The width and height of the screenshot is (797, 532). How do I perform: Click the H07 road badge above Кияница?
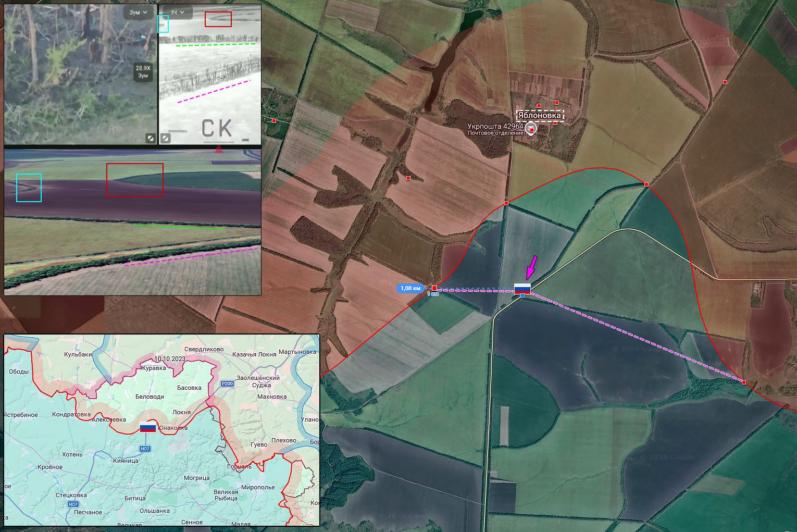click(x=145, y=449)
